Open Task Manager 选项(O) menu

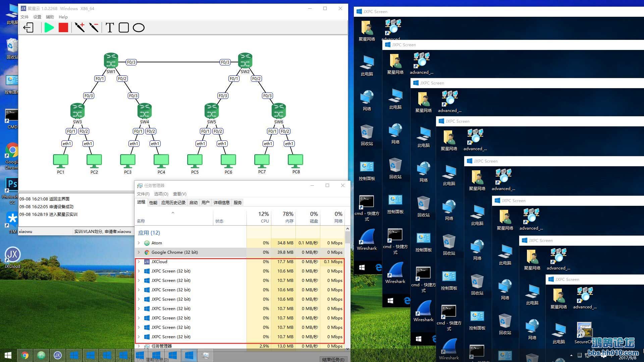[x=161, y=194]
